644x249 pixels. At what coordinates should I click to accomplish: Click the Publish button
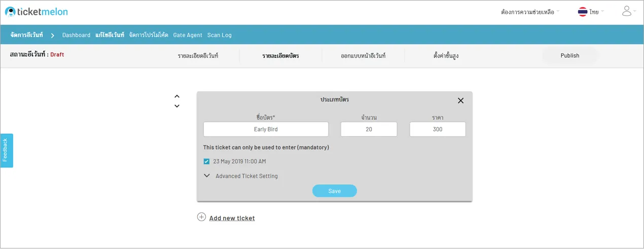[570, 56]
